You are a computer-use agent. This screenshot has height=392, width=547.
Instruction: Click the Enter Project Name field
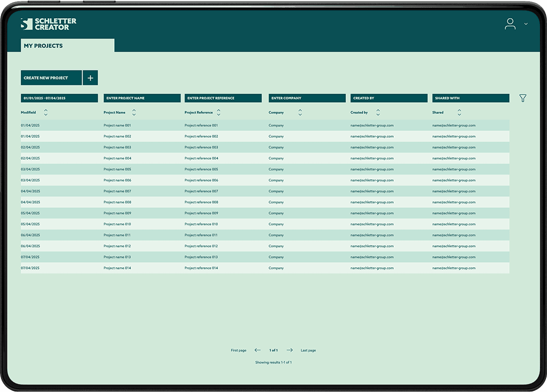142,98
